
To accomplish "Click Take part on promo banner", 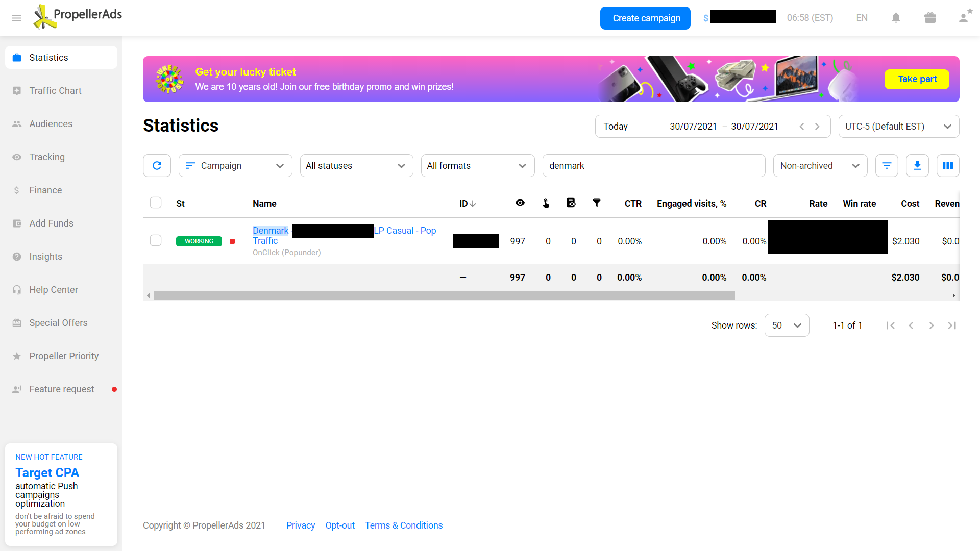I will (x=917, y=79).
